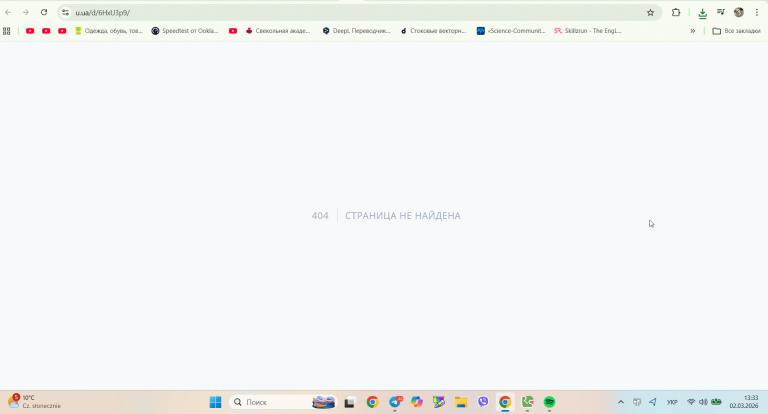Viewport: 768px width, 414px height.
Task: Open Telegram from the taskbar
Action: point(395,402)
